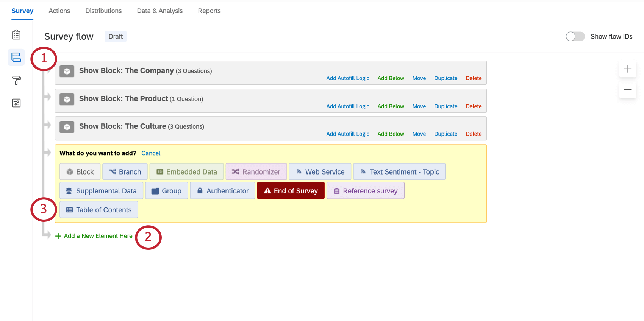Viewport: 644px width, 321px height.
Task: Choose the Embedded Data element
Action: coord(187,172)
